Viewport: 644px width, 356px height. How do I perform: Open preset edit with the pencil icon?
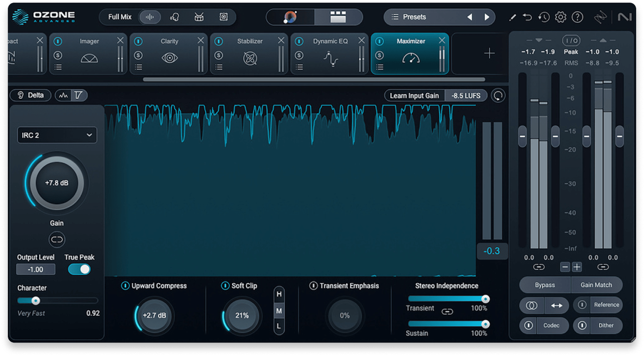coord(513,17)
